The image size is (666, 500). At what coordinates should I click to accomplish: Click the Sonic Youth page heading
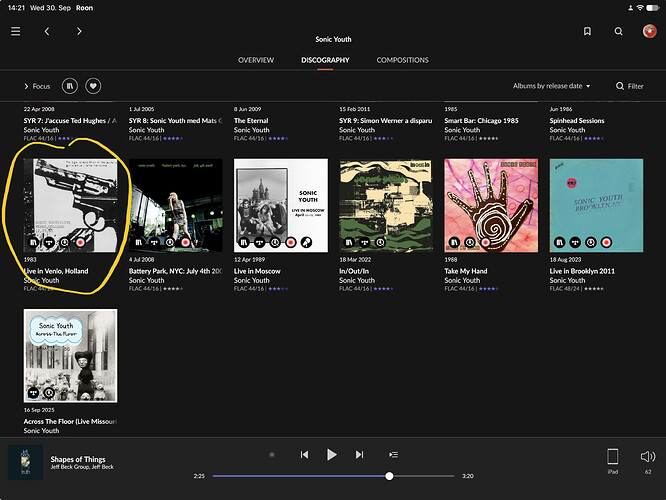[333, 39]
